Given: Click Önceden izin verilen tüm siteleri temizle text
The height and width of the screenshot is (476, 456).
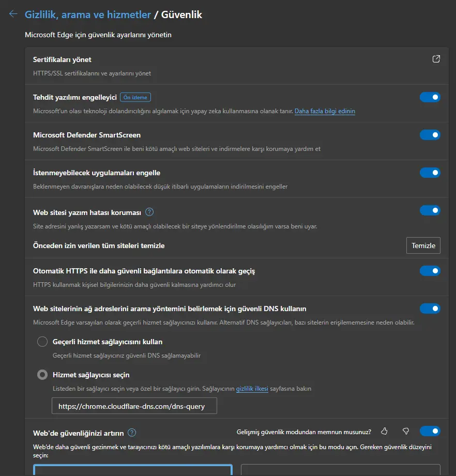Looking at the screenshot, I should pyautogui.click(x=99, y=245).
